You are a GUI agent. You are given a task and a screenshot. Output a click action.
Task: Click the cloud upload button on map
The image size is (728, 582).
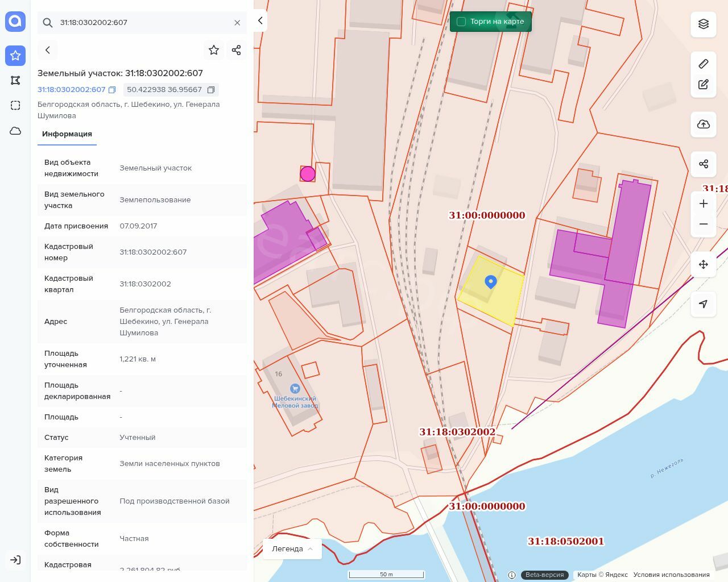pyautogui.click(x=704, y=124)
